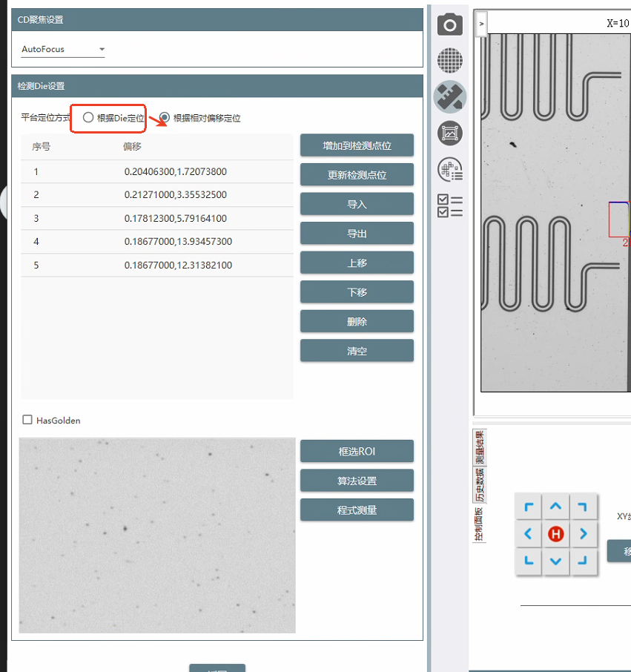Select the 根据Die定位 radio button

pyautogui.click(x=88, y=117)
